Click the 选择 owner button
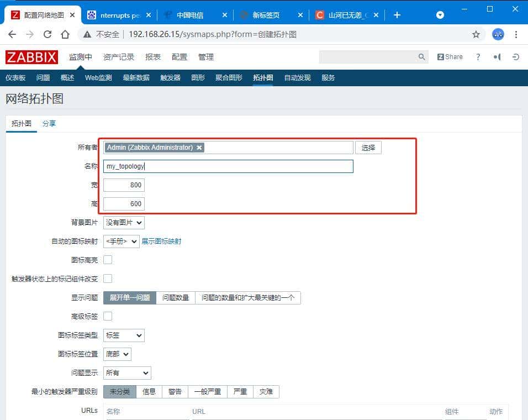 [x=368, y=147]
